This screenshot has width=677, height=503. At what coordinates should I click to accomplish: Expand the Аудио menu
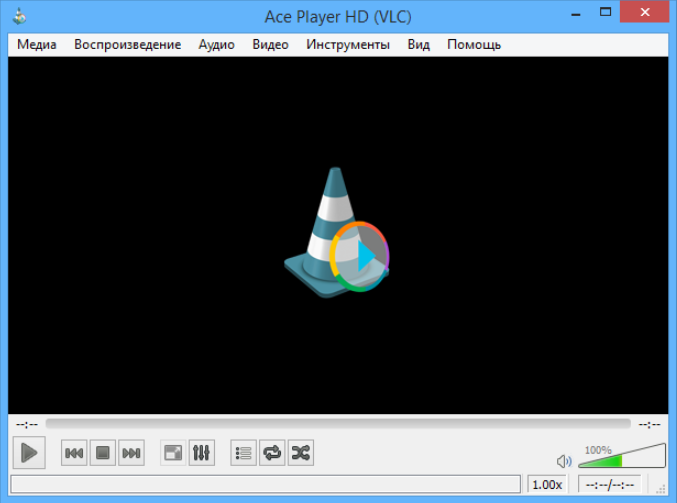216,44
